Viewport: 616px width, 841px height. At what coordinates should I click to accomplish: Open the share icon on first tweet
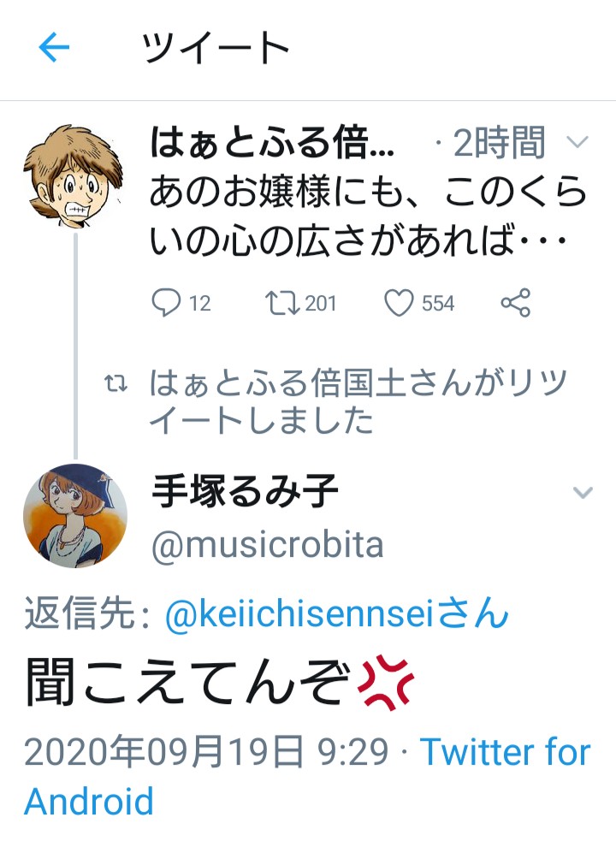[515, 303]
